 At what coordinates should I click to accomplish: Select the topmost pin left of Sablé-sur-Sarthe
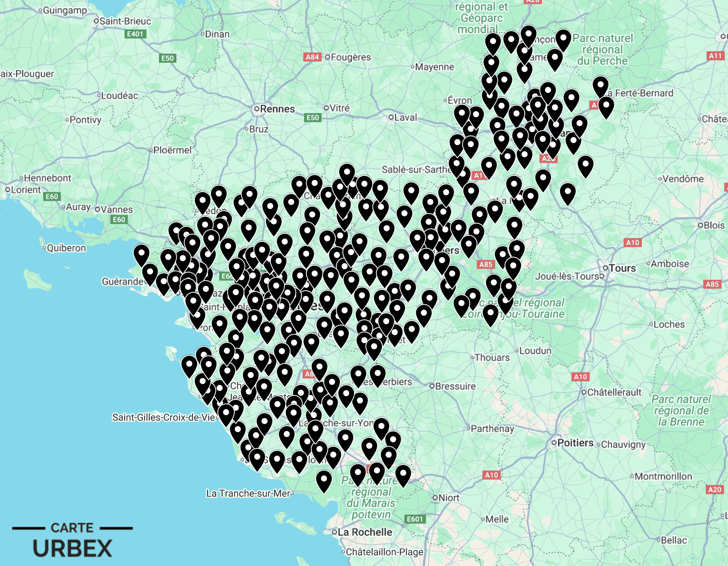coord(347,173)
